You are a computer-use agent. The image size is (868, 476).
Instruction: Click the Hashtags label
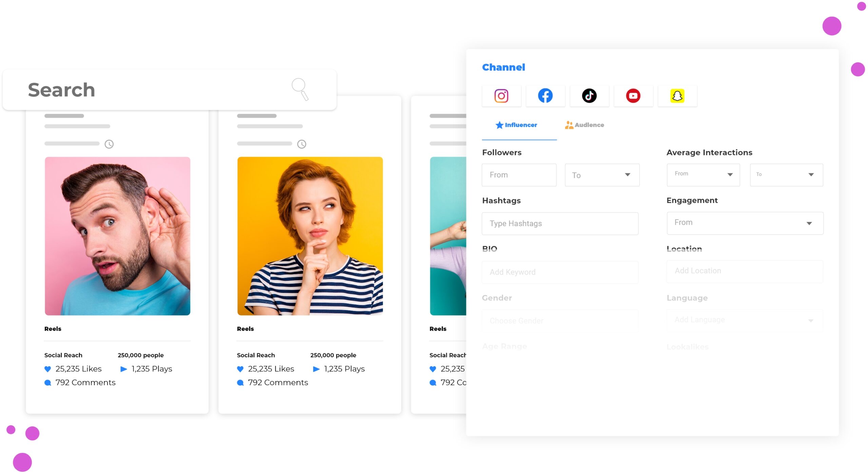(x=501, y=201)
